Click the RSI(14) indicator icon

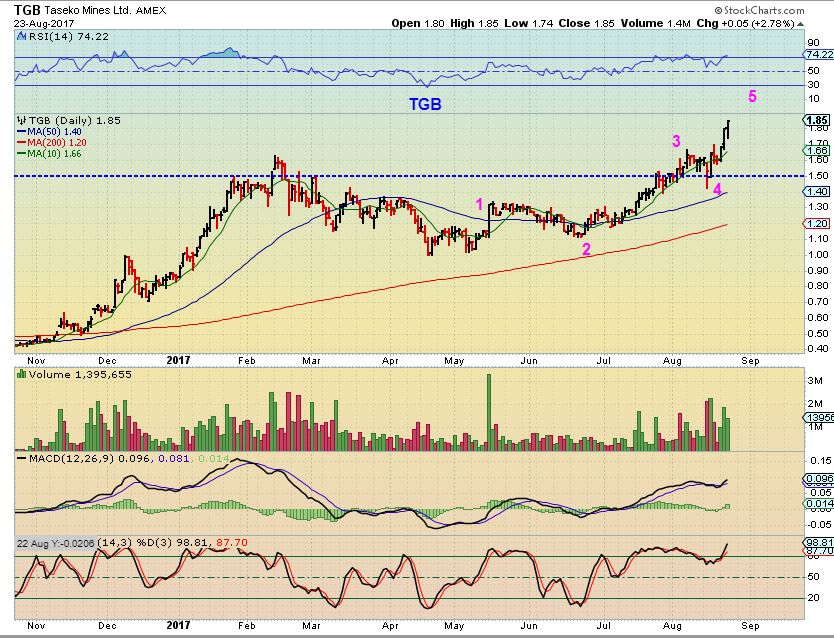pos(21,37)
